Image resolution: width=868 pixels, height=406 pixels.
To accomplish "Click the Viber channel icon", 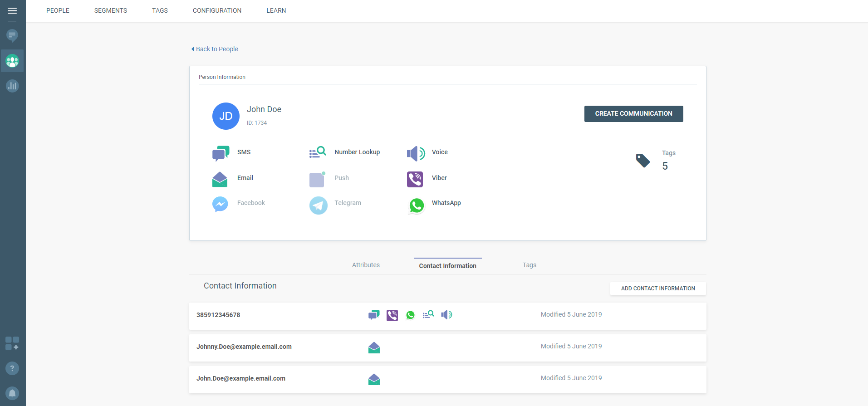I will coord(415,179).
